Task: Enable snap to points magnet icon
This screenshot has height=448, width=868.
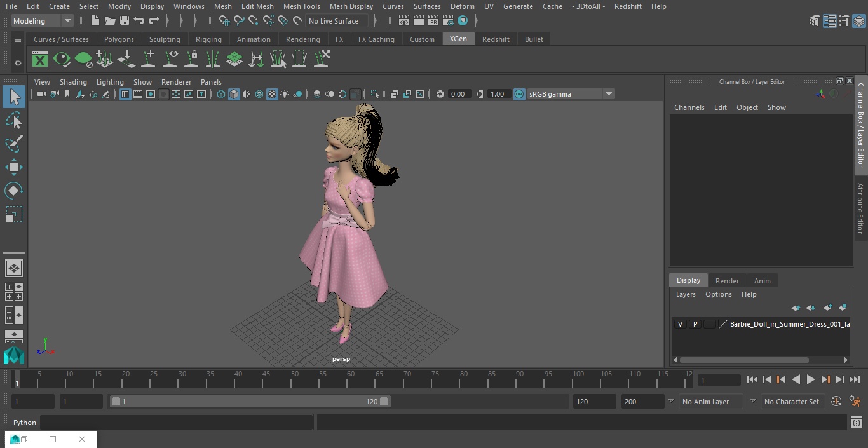Action: (x=254, y=21)
